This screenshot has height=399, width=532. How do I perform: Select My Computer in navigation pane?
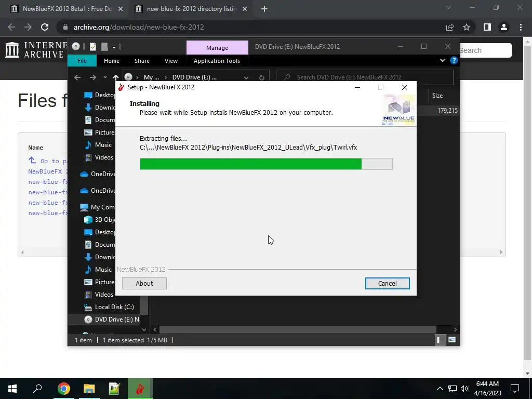[x=98, y=207]
